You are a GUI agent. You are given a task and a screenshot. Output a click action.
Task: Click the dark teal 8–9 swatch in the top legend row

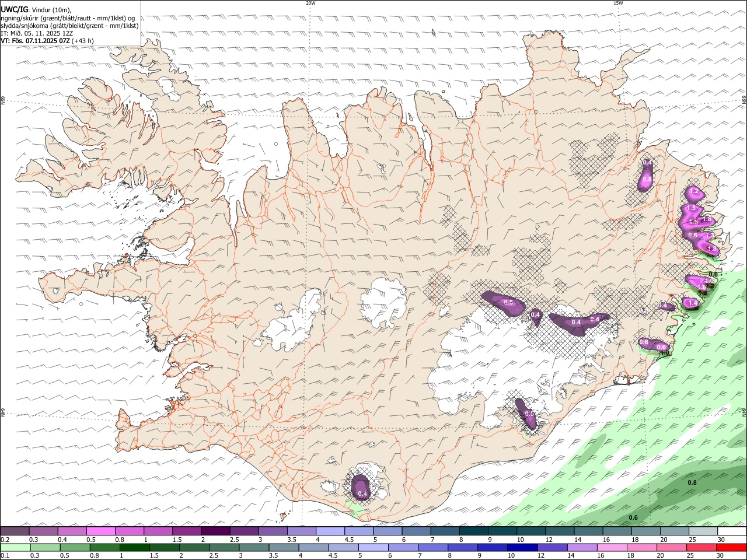[473, 531]
